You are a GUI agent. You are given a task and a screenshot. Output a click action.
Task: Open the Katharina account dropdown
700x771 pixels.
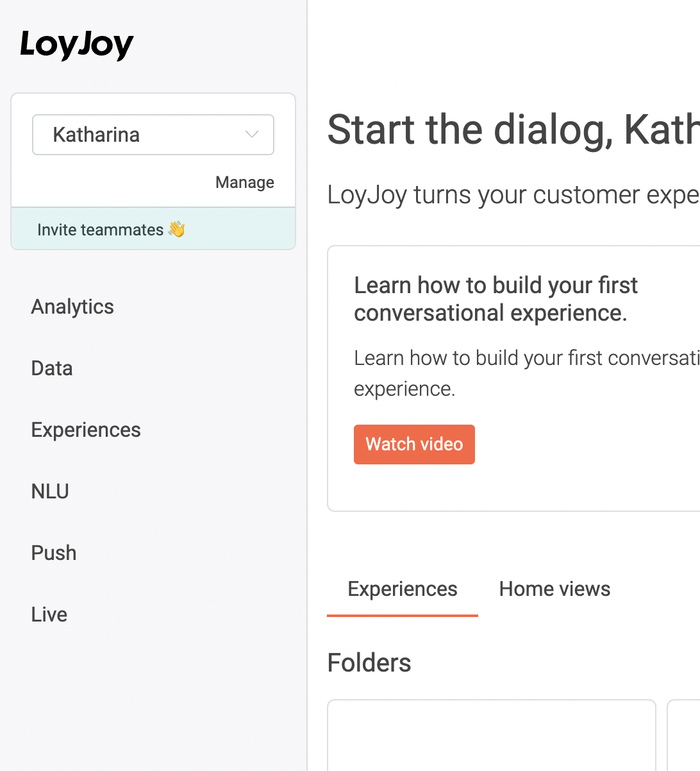[153, 135]
